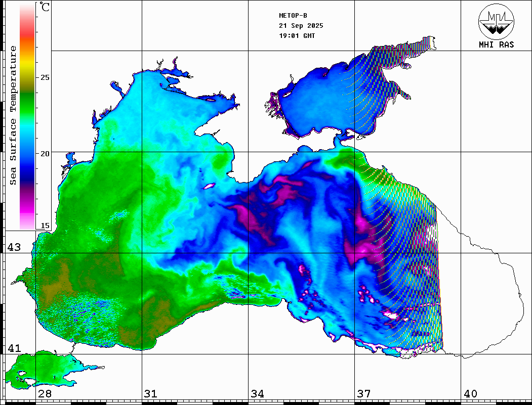Click the 25 degree tick label
Viewport: 532px width, 405px height.
45,77
